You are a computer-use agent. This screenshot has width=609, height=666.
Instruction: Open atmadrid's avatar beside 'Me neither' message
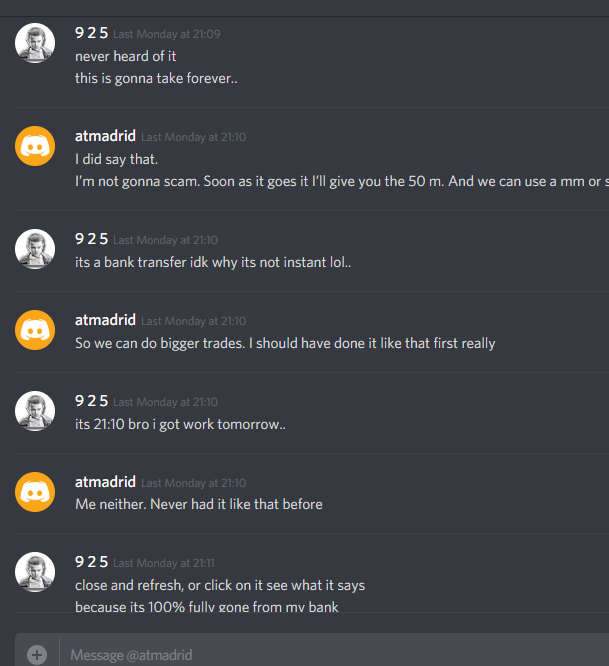coord(35,492)
